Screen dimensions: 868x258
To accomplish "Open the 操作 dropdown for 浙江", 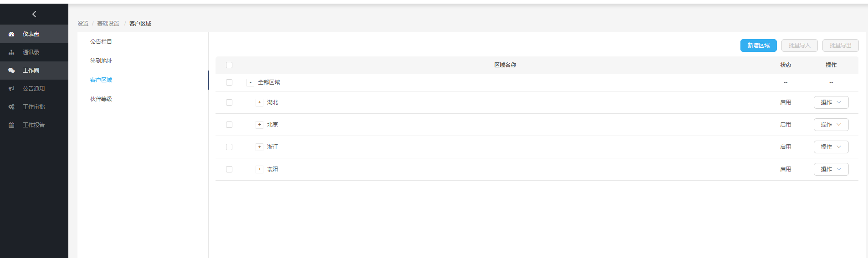I will point(831,147).
